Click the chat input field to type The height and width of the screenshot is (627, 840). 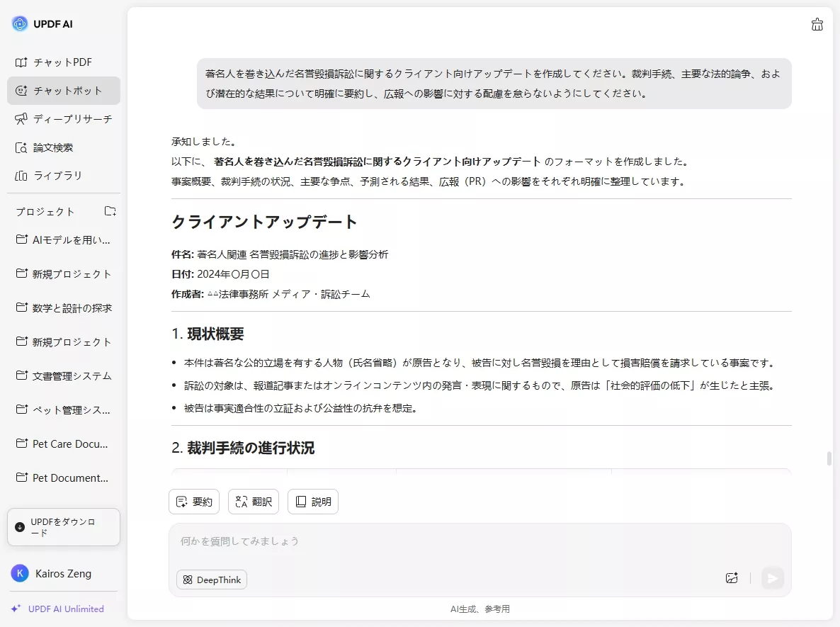[x=425, y=541]
